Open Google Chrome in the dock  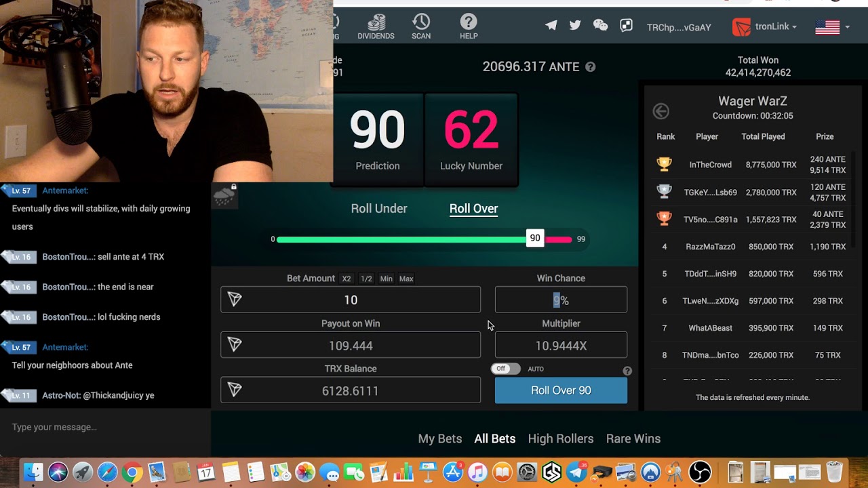(x=132, y=472)
